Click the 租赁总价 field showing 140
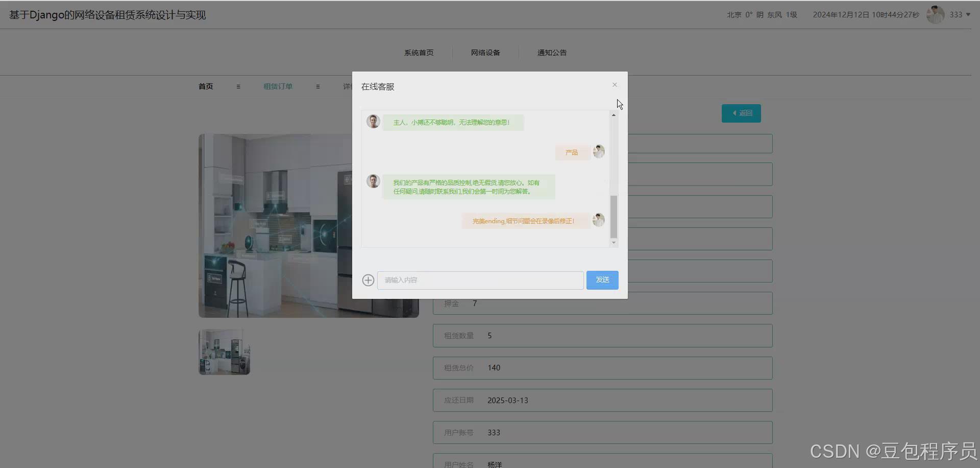 pyautogui.click(x=603, y=368)
